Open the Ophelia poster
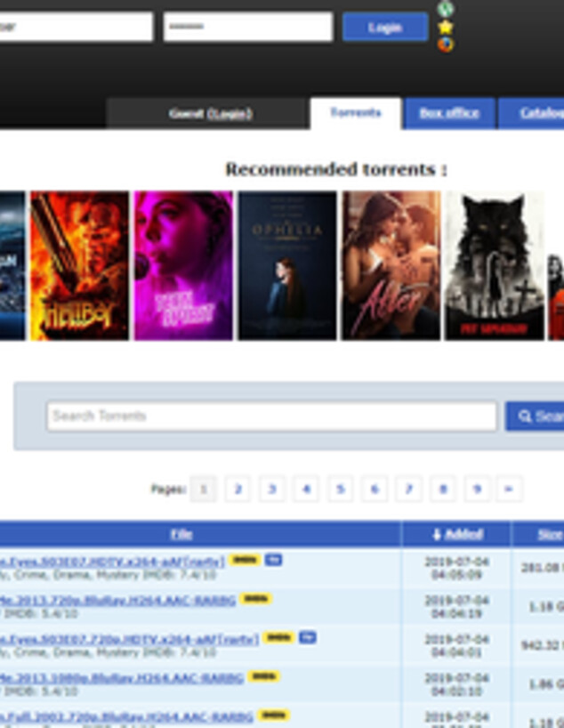Viewport: 564px width, 728px height. click(287, 265)
